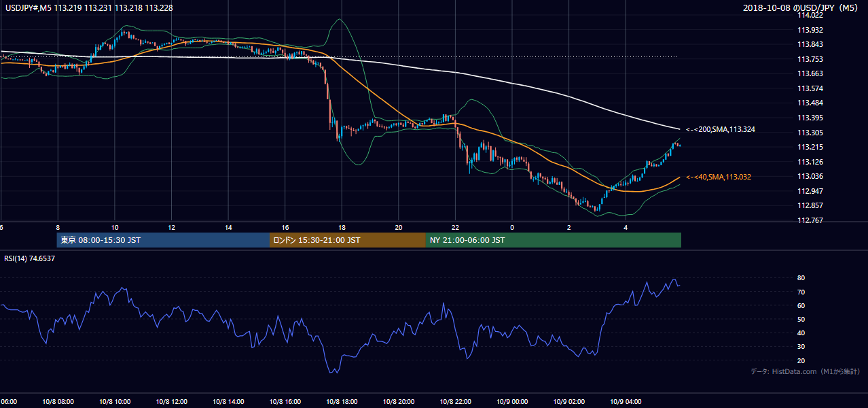Click price axis value 113.036
Image resolution: width=868 pixels, height=408 pixels.
pos(810,176)
